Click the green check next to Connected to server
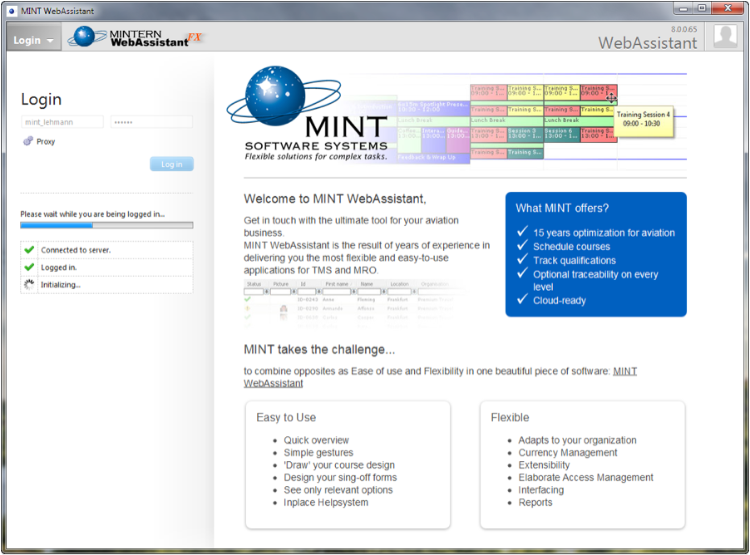750x555 pixels. tap(29, 250)
